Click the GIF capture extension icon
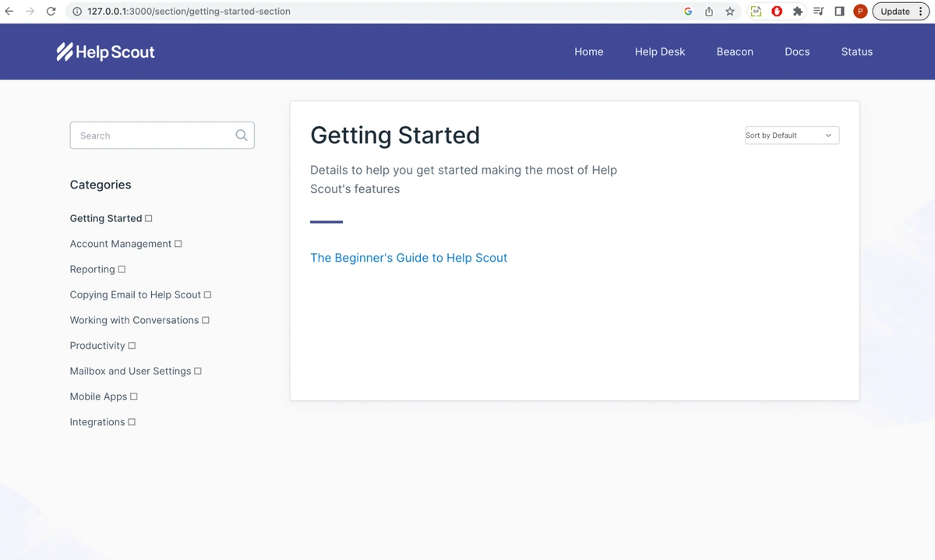Image resolution: width=935 pixels, height=560 pixels. (x=755, y=12)
